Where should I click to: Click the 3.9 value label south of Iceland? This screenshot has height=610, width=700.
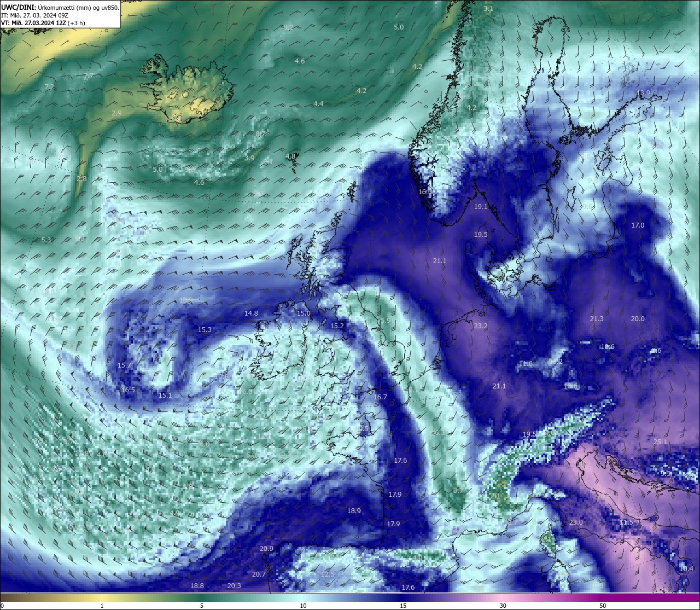[x=249, y=158]
